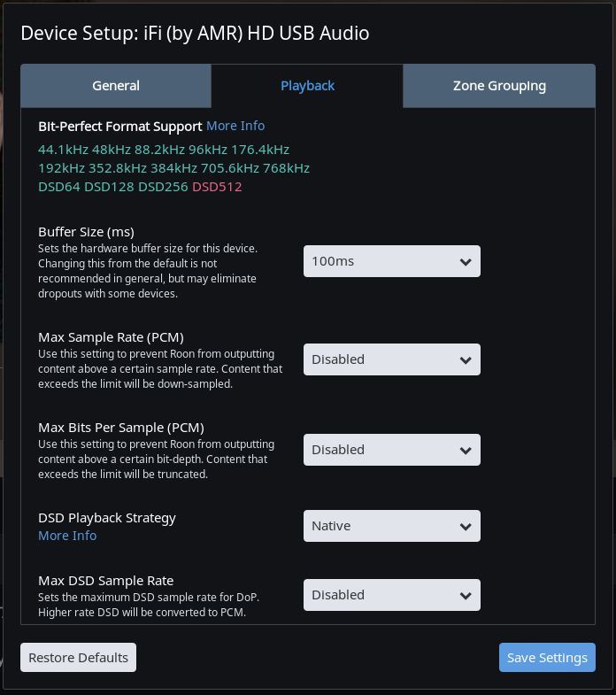
Task: Click the 48kHz sample rate text
Action: click(x=112, y=150)
